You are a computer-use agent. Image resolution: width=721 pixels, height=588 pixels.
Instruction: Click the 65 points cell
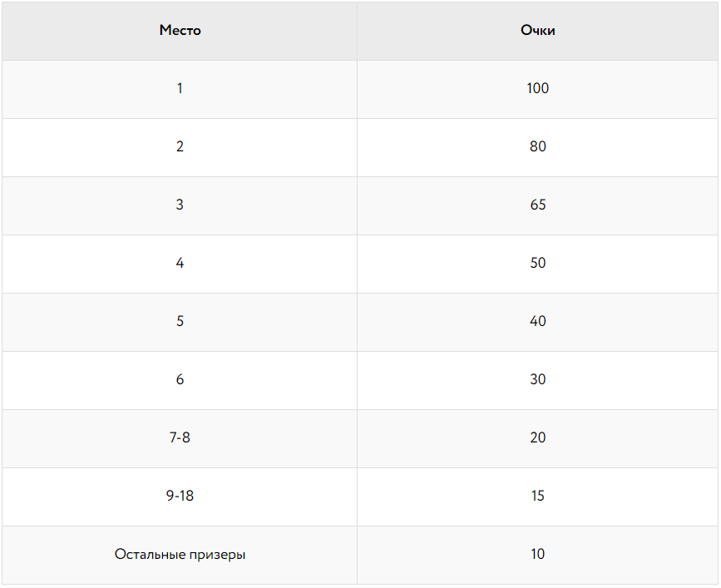click(x=538, y=205)
